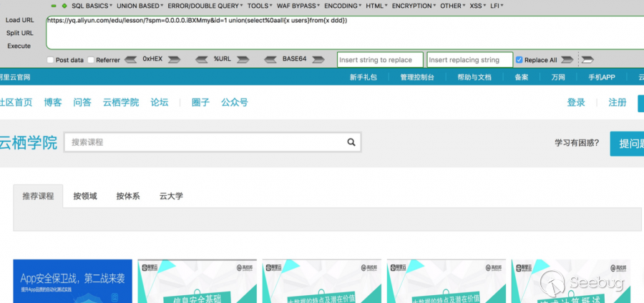Switch to the 按体系 tab

pyautogui.click(x=128, y=196)
